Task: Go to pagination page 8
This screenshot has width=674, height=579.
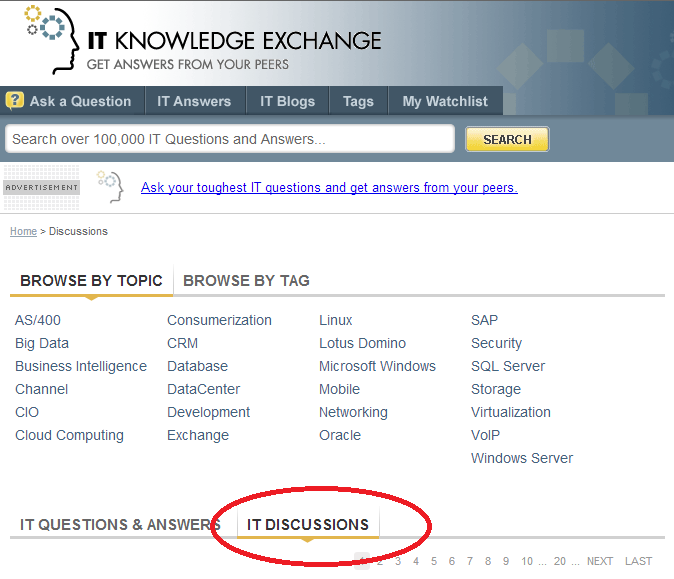Action: tap(488, 561)
